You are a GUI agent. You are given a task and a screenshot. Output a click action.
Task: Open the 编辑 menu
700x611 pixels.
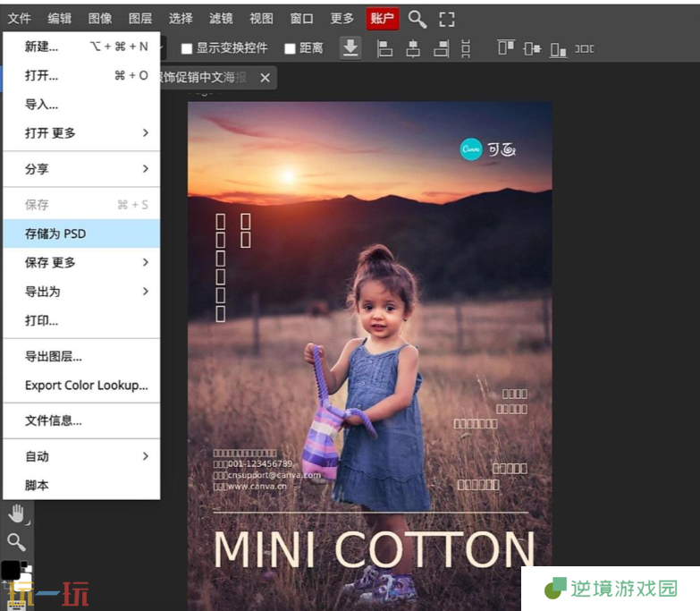59,19
